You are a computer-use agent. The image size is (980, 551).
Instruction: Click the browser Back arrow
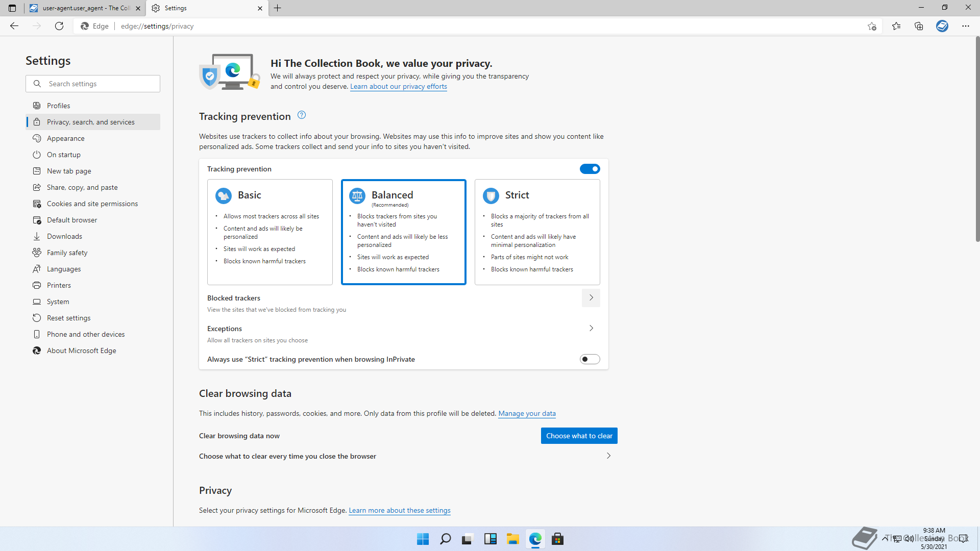click(x=14, y=26)
